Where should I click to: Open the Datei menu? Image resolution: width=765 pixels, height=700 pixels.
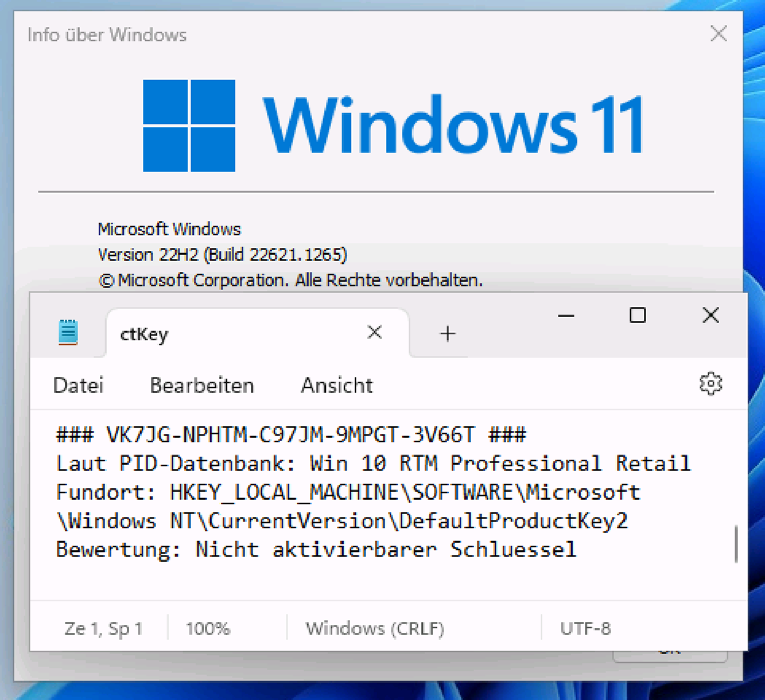[x=78, y=386]
